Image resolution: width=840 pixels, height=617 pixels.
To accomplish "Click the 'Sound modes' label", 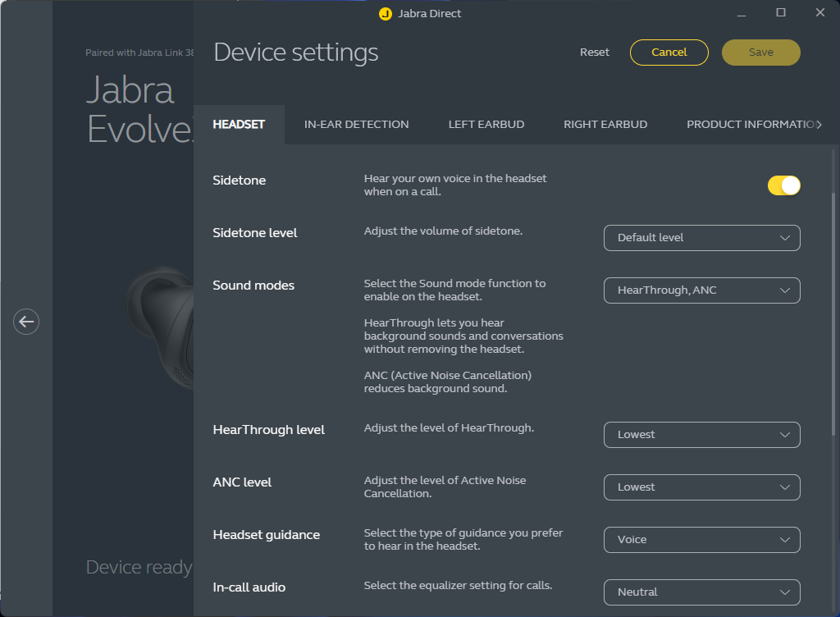I will point(253,286).
